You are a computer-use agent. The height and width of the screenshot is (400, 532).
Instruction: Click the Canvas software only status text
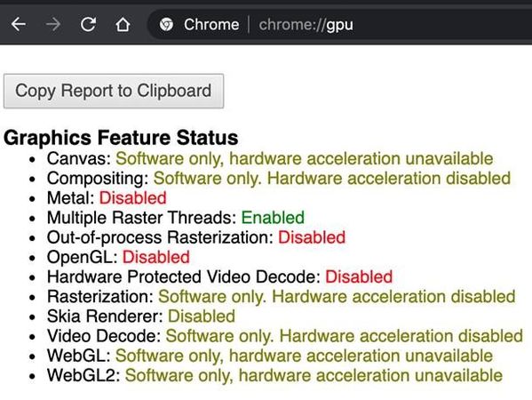(305, 159)
